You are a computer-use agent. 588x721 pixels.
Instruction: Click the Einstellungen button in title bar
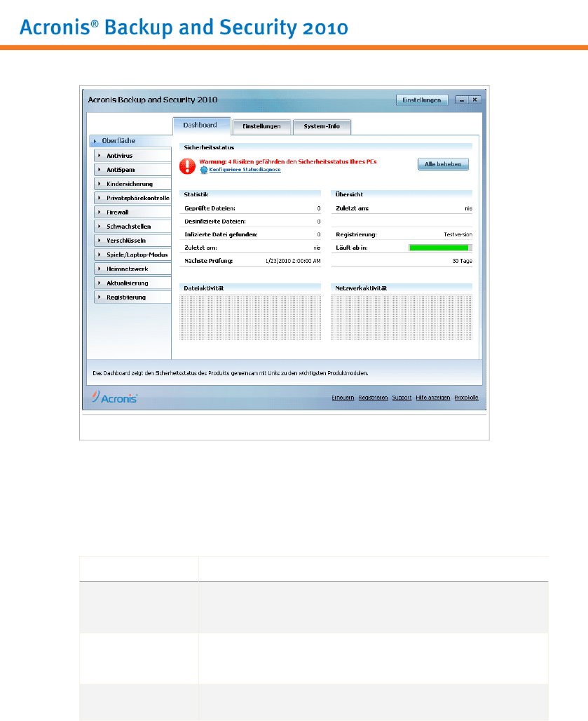point(422,100)
